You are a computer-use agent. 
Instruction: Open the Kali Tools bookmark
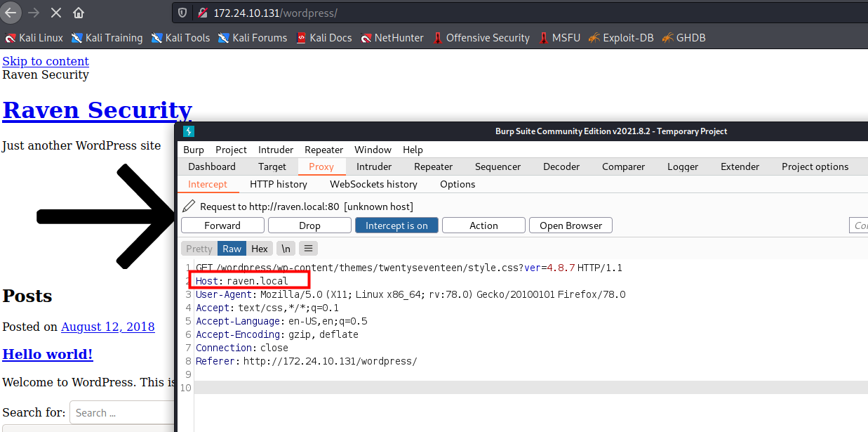click(x=180, y=38)
